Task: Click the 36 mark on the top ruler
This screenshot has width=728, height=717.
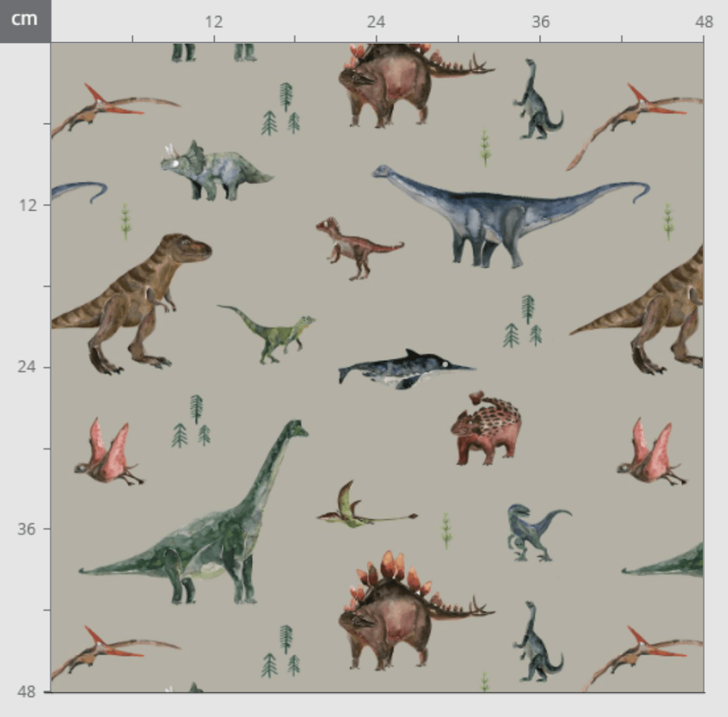Action: [x=540, y=22]
